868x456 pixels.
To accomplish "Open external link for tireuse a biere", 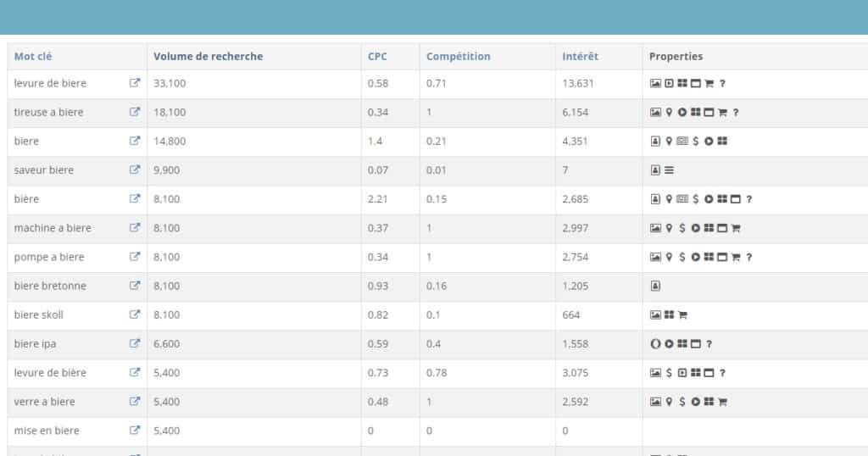I will pyautogui.click(x=135, y=112).
